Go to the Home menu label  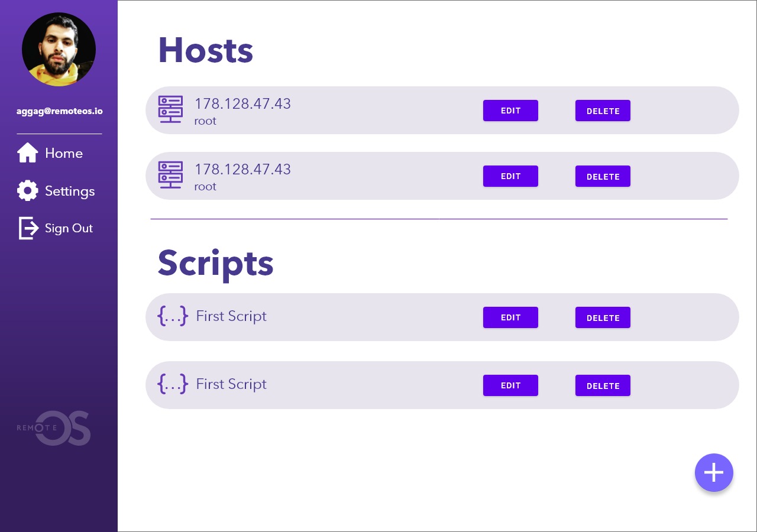tap(64, 154)
